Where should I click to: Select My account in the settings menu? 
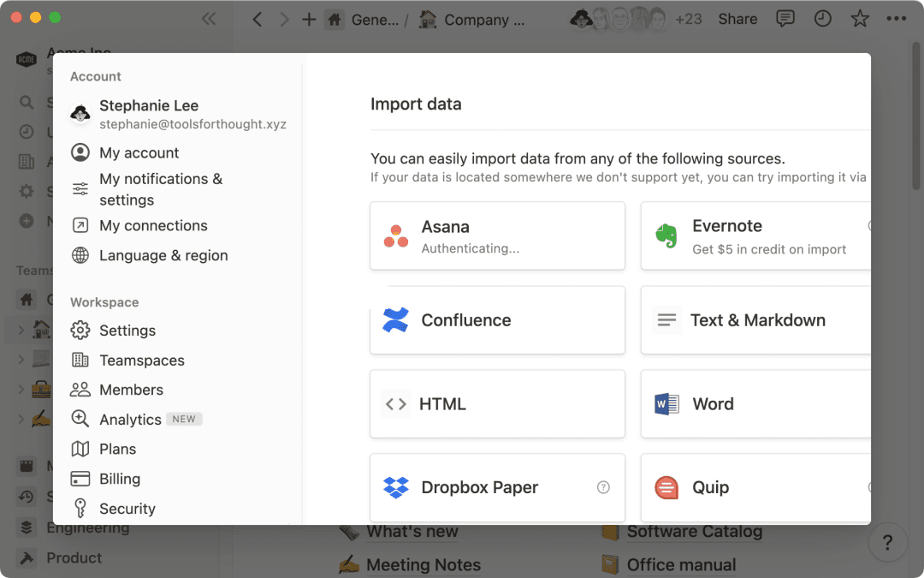(139, 152)
